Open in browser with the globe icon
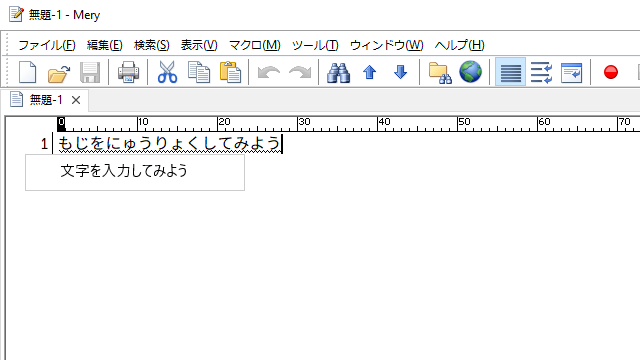The image size is (640, 360). (470, 72)
